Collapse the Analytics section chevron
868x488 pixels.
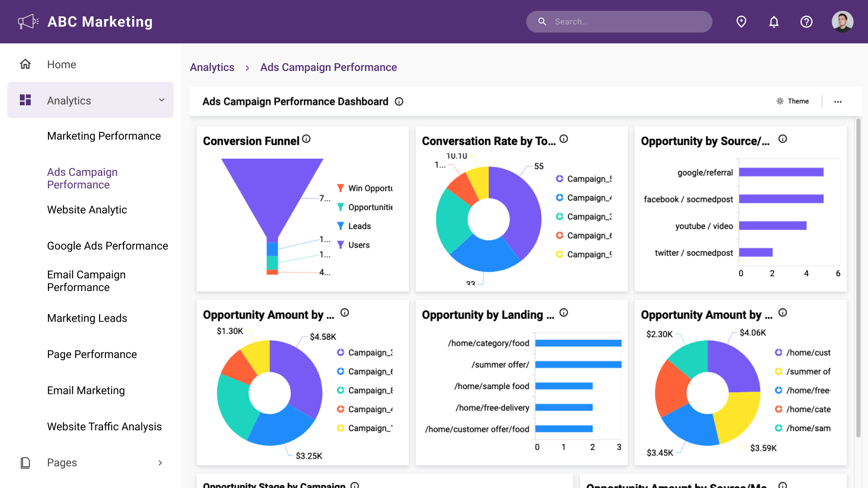pos(161,100)
